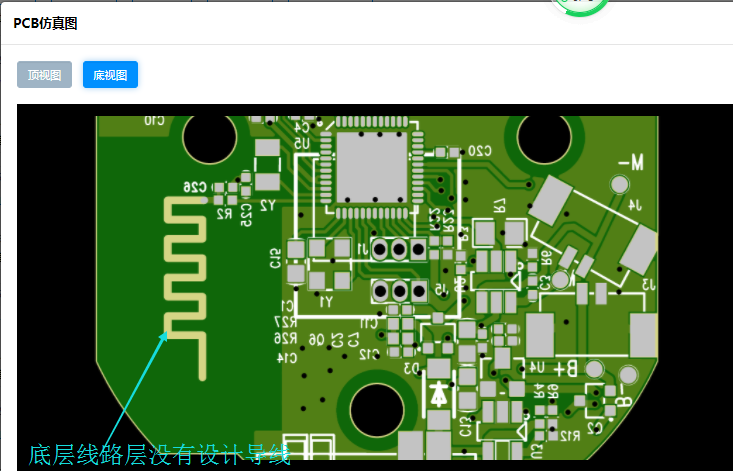This screenshot has height=471, width=733.
Task: Click the cyan arrow tip at antenna
Action: (164, 335)
